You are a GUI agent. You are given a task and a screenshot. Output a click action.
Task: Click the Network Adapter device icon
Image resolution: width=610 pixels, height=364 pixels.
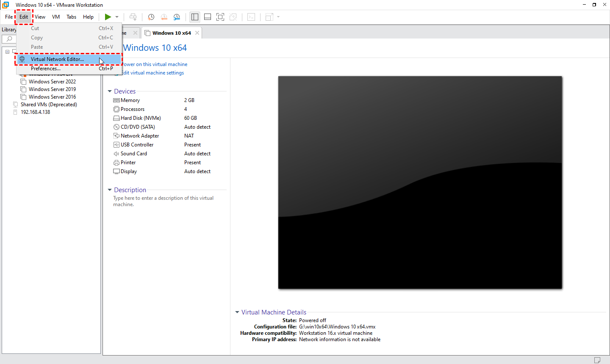click(116, 136)
